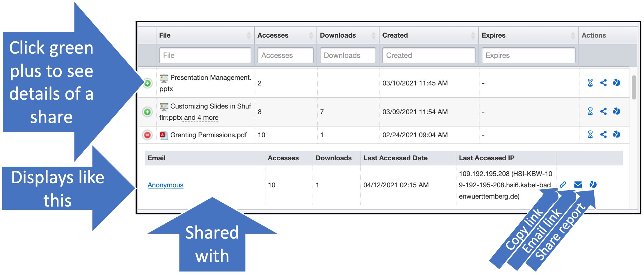This screenshot has width=644, height=275.
Task: Expand Presentation Management.pptx share details
Action: point(147,83)
